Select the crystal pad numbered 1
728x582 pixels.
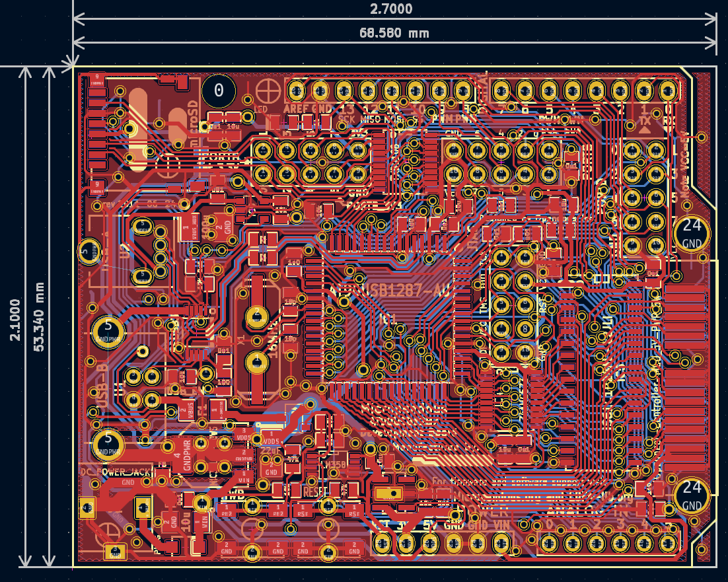click(256, 362)
